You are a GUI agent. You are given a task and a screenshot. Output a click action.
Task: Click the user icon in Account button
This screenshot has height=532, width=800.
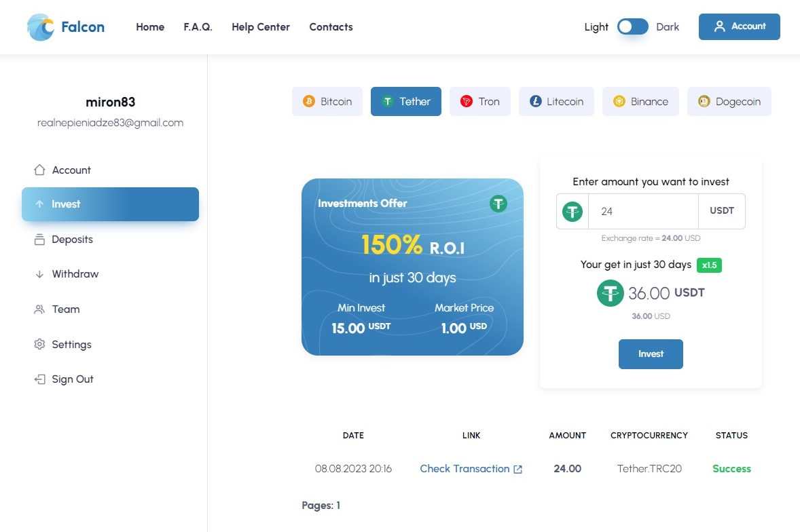(x=719, y=26)
